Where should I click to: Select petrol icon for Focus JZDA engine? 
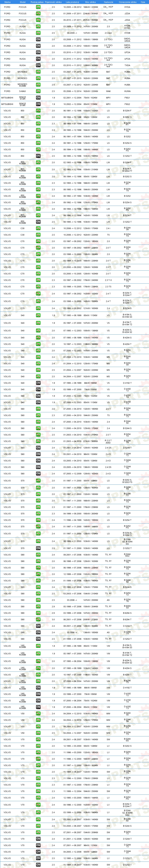point(38,14)
